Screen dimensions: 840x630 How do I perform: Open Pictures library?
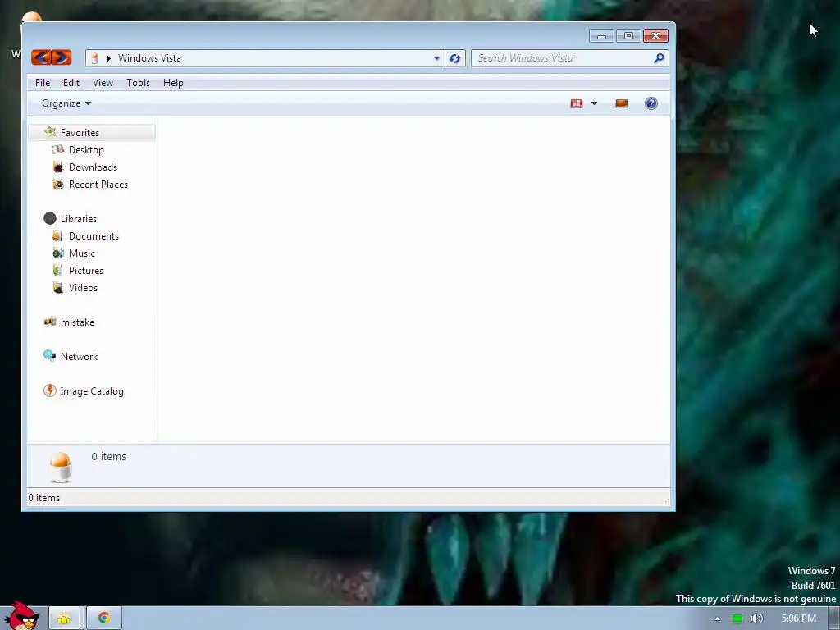85,271
